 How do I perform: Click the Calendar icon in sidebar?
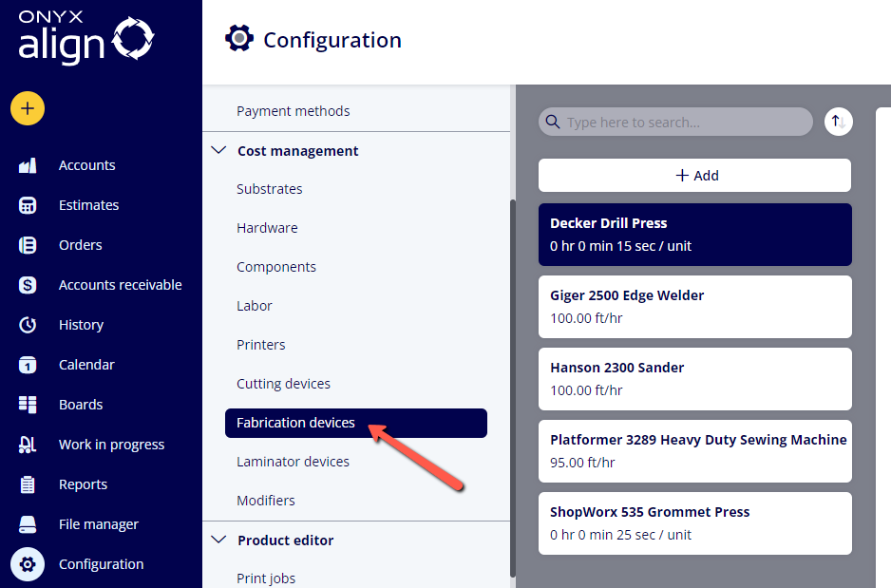28,365
